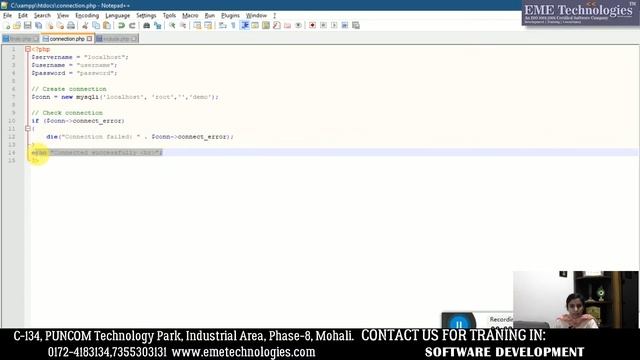The height and width of the screenshot is (360, 640).
Task: Run macro multiple times icon
Action: [x=345, y=25]
